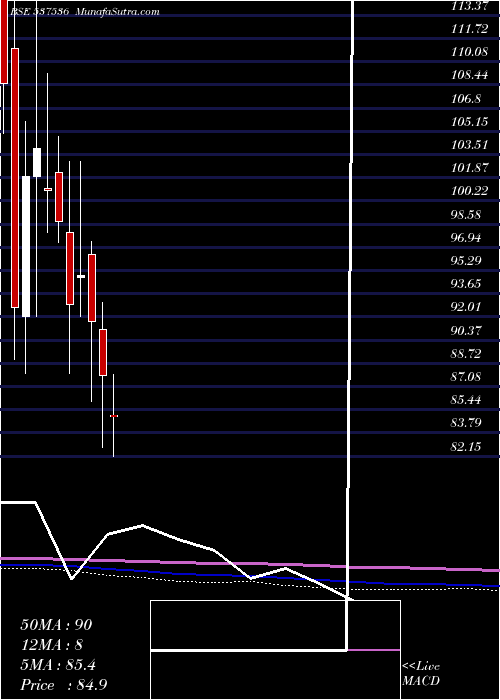500x700 pixels.
Task: Select the 100.22 price axis label
Action: click(470, 191)
